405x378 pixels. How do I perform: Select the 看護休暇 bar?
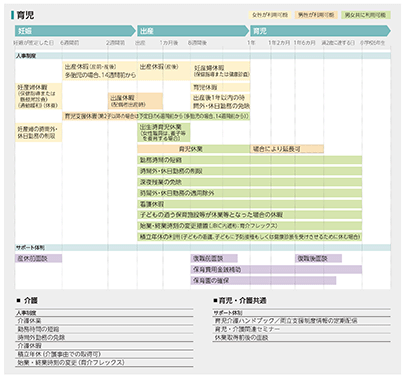pos(250,204)
